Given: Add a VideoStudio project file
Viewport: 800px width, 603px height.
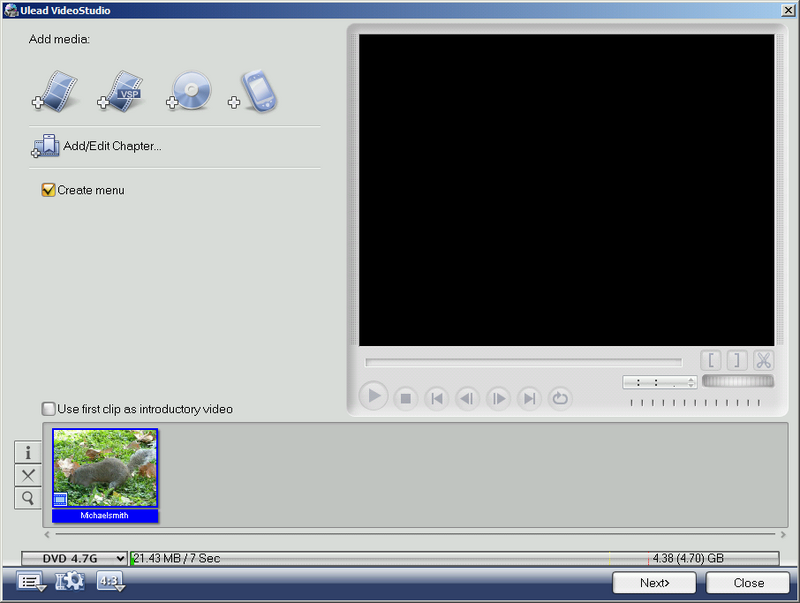Looking at the screenshot, I should click(x=121, y=91).
